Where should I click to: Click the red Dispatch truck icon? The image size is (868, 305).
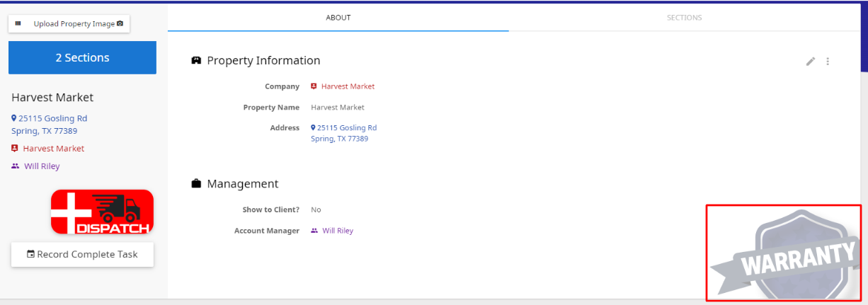coord(102,212)
